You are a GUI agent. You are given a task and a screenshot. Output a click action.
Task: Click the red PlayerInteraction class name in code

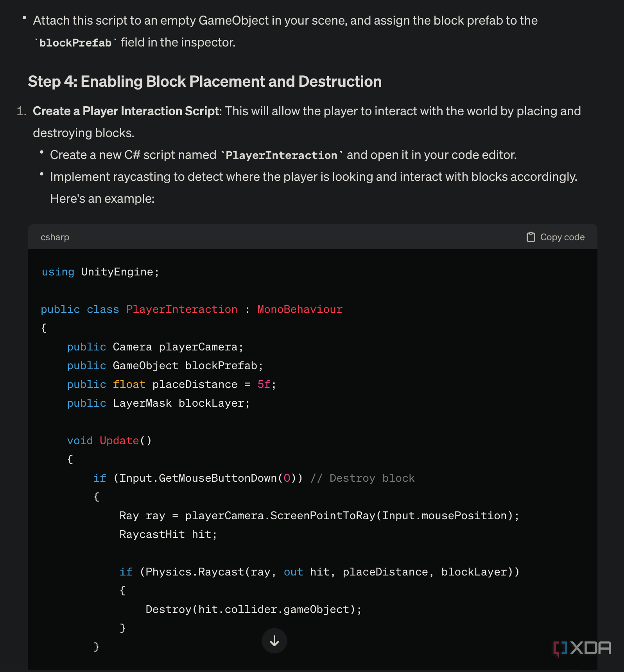(181, 309)
